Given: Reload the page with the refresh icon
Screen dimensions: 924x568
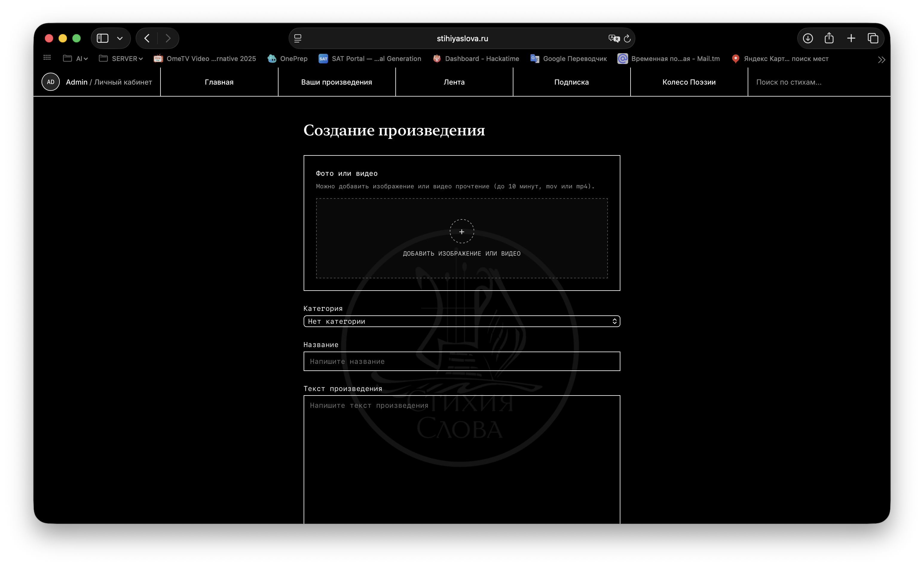Looking at the screenshot, I should [627, 38].
